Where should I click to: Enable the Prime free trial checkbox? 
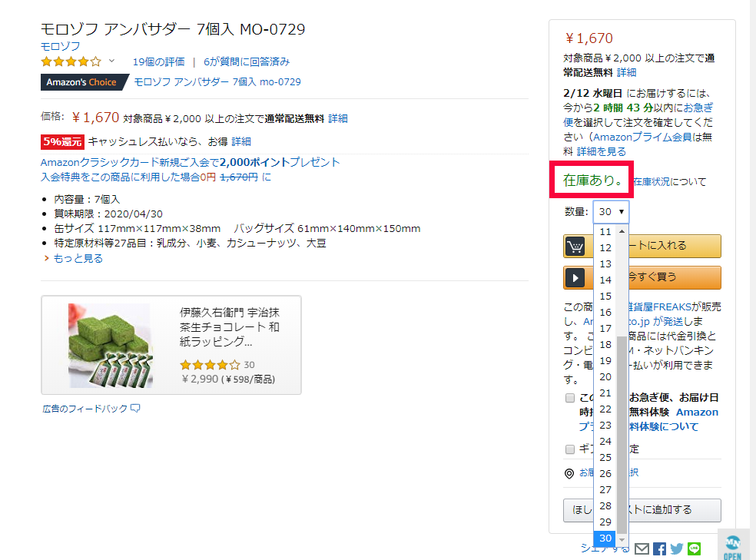(570, 398)
